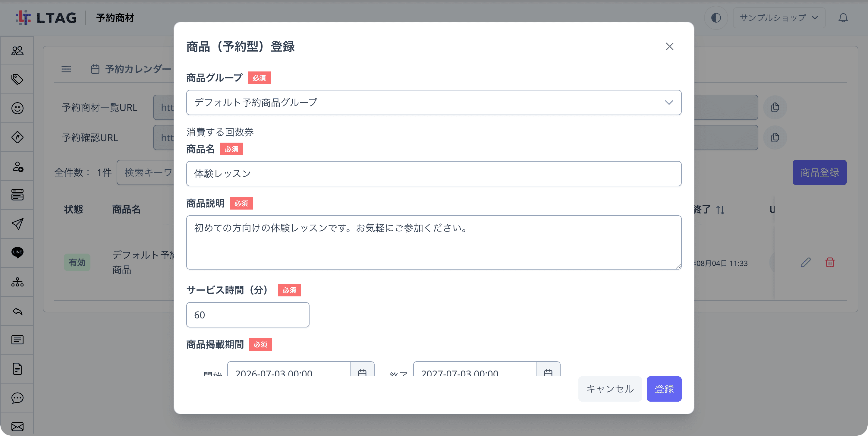Open the notification bell
868x436 pixels.
pyautogui.click(x=843, y=17)
